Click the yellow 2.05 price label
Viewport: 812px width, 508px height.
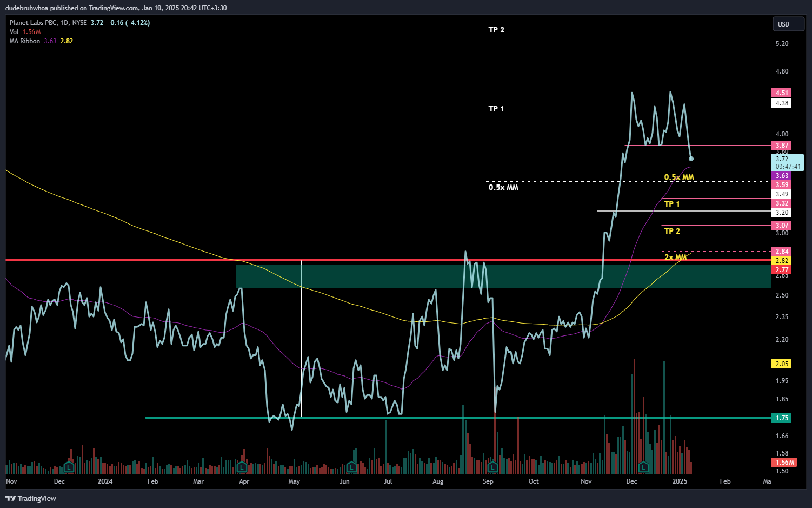click(782, 364)
